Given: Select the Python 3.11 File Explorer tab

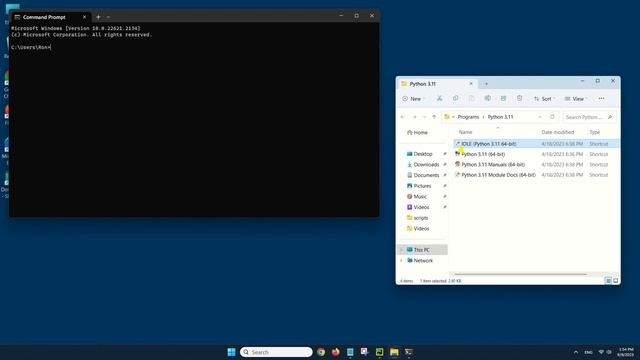Looking at the screenshot, I should click(437, 84).
